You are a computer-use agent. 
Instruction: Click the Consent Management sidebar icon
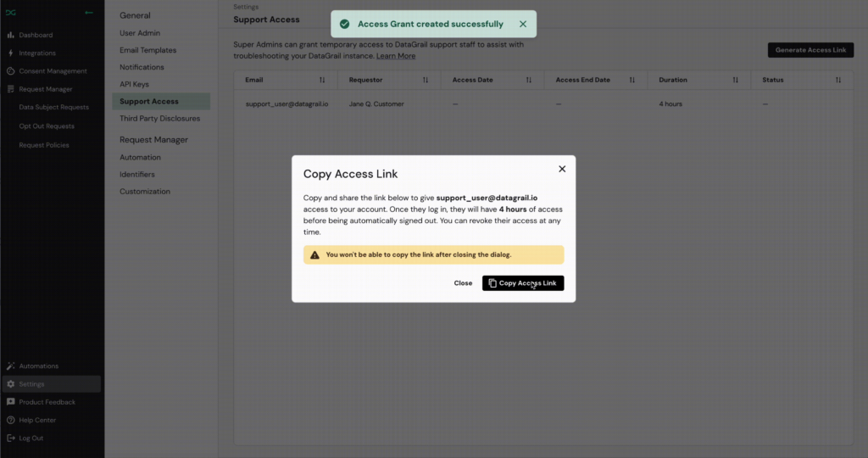pos(11,71)
